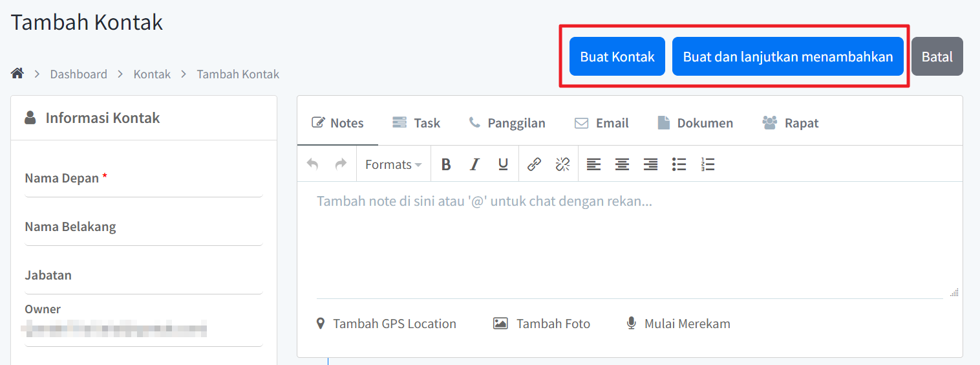Viewport: 980px width, 365px height.
Task: Toggle bold formatting
Action: tap(446, 164)
